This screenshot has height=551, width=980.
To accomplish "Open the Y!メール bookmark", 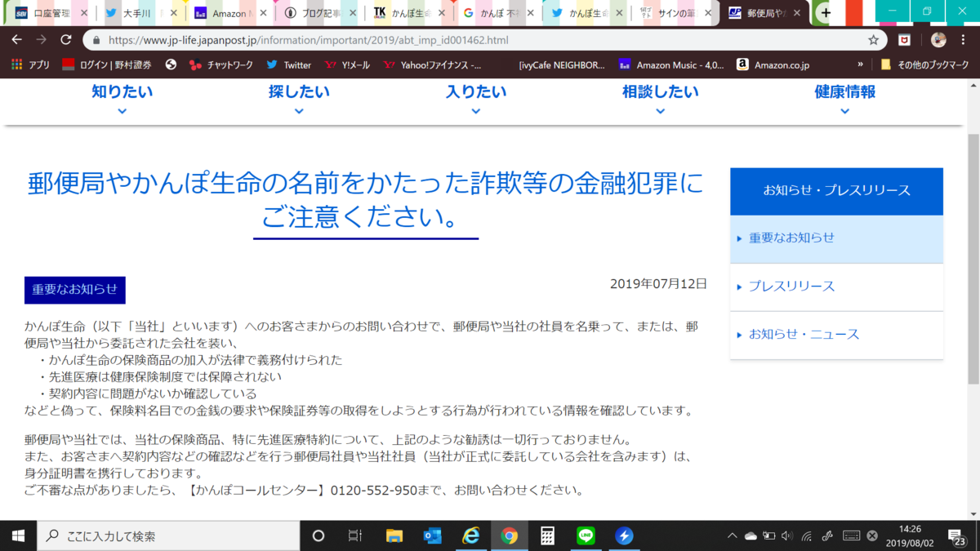I will tap(347, 64).
